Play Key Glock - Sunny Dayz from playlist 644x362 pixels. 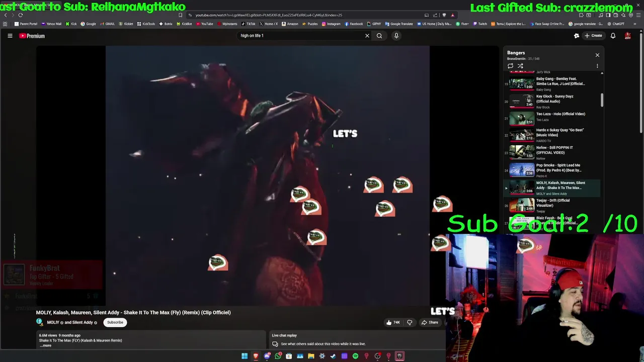click(x=552, y=101)
